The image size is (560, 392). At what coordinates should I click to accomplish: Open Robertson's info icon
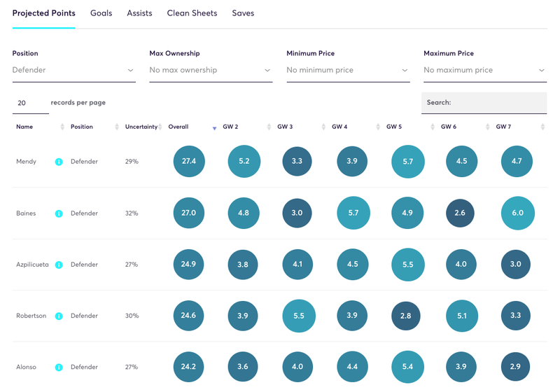(59, 316)
